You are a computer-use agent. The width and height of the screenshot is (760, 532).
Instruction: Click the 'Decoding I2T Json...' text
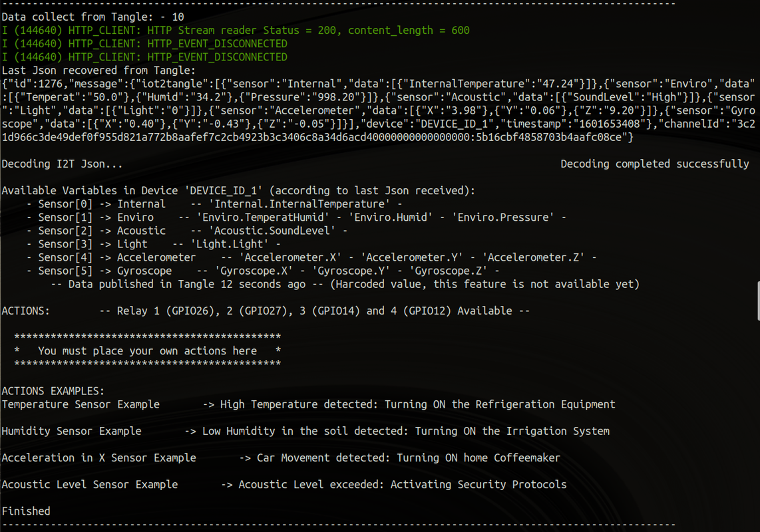click(62, 164)
